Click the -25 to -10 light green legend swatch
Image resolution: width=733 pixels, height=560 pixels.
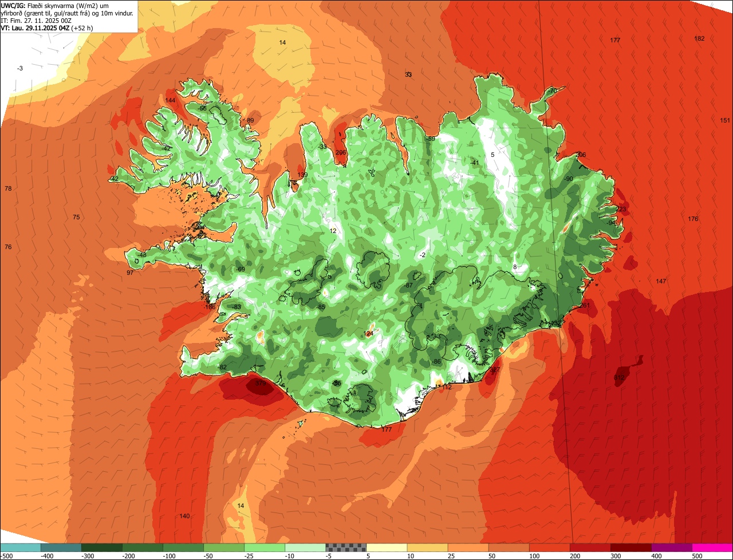click(x=264, y=547)
